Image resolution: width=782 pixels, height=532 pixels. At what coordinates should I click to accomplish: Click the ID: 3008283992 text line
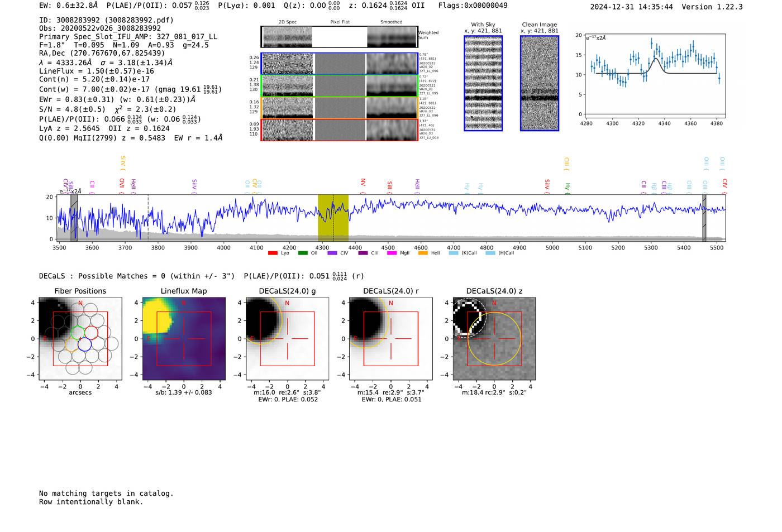(x=106, y=20)
